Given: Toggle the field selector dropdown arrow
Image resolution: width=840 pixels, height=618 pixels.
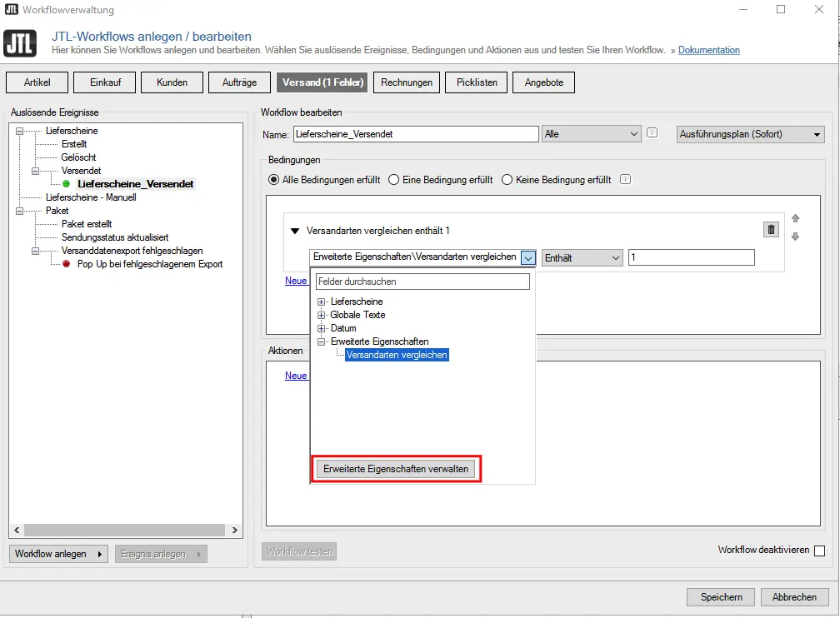Looking at the screenshot, I should point(528,257).
